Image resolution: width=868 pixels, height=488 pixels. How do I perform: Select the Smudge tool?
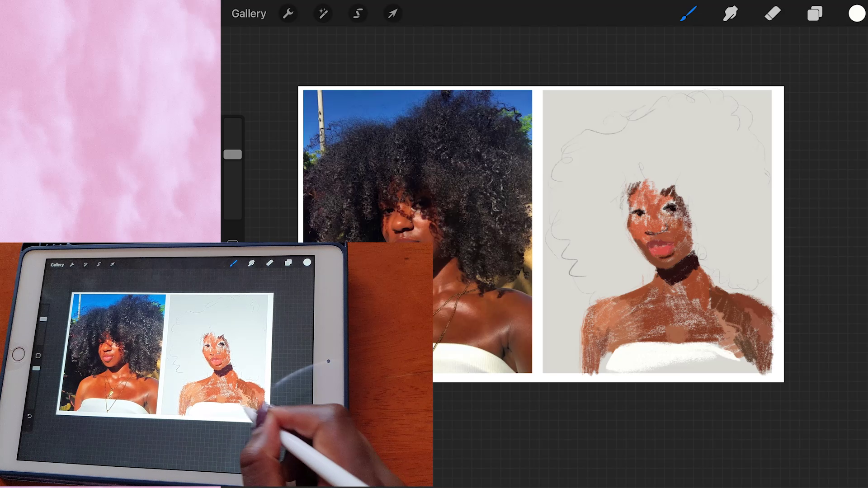coord(730,14)
